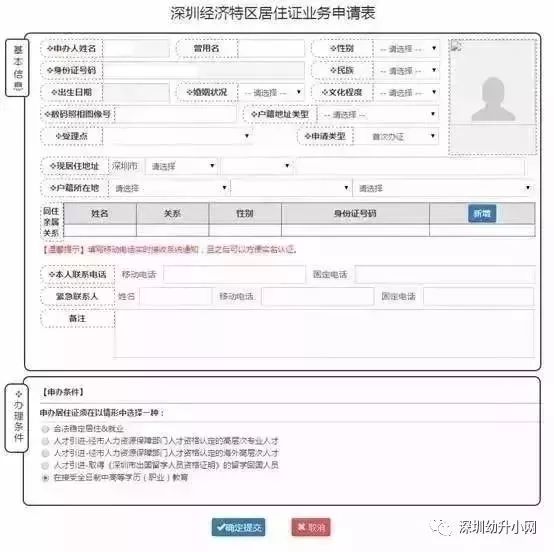Select 合法稳定居住&就业 radio option

tap(45, 429)
